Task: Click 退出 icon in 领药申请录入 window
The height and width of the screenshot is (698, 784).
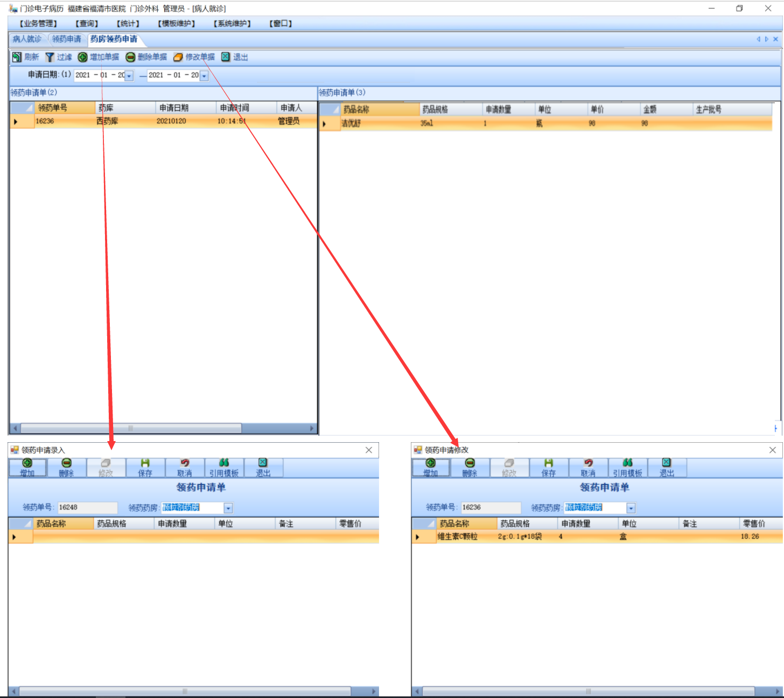Action: (263, 463)
